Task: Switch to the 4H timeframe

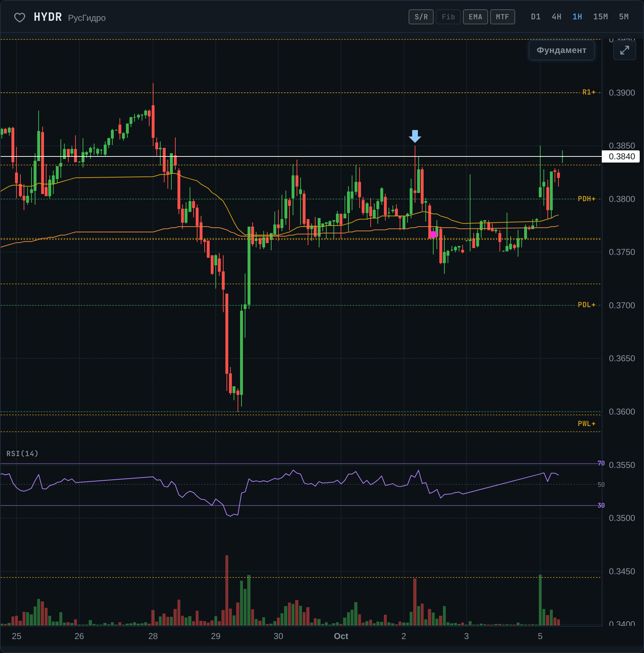Action: [x=556, y=17]
